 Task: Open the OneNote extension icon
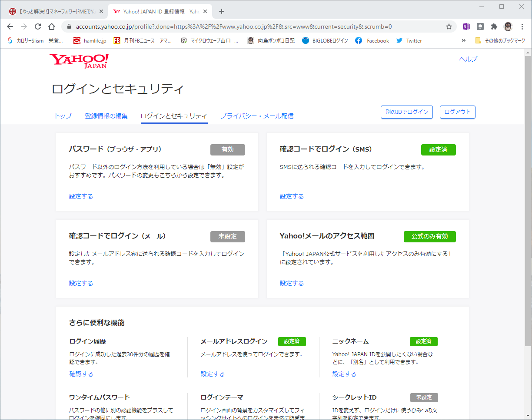[466, 26]
